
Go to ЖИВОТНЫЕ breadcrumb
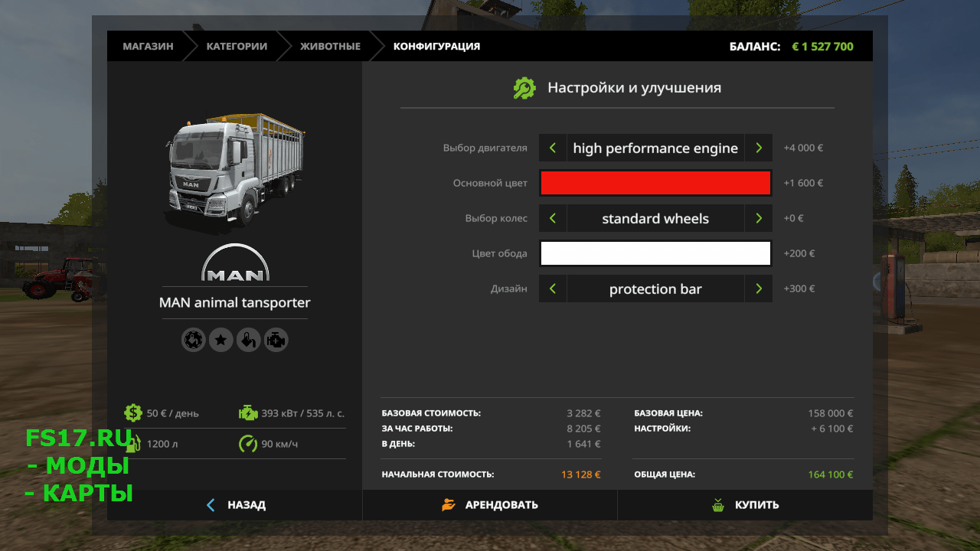pos(330,46)
